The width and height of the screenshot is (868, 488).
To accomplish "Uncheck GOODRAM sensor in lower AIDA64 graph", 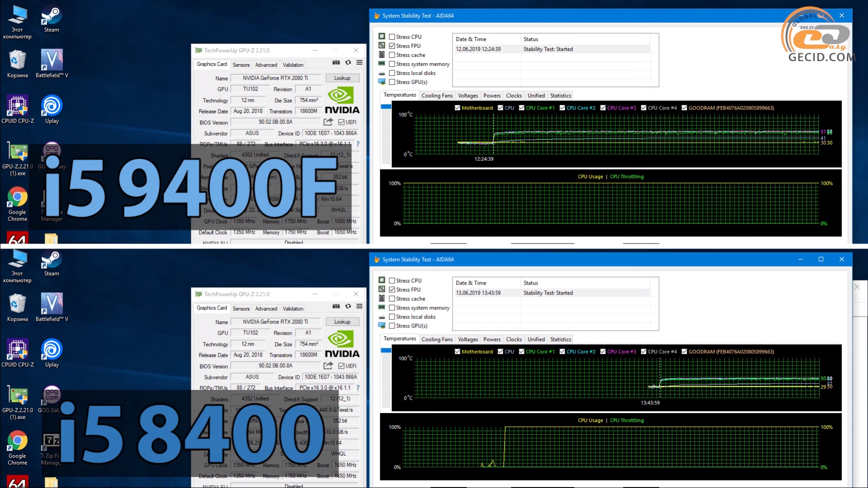I will pos(684,352).
